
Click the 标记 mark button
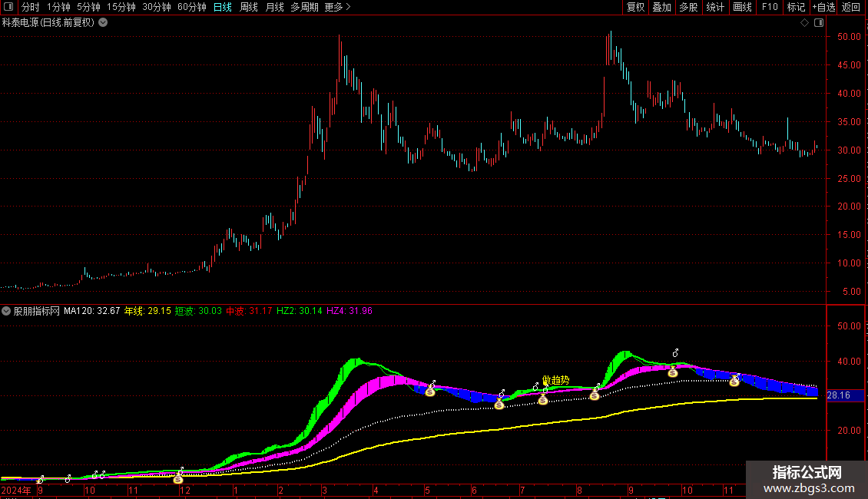coord(796,7)
